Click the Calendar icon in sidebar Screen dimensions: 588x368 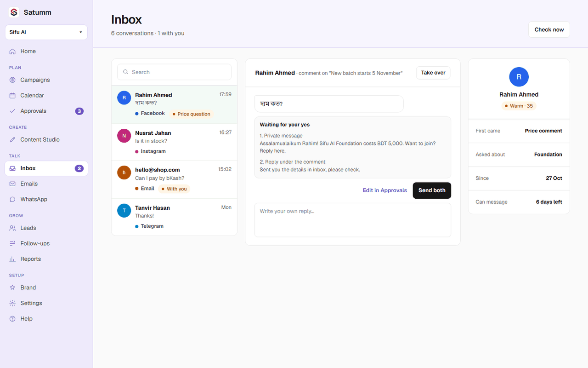pyautogui.click(x=12, y=96)
